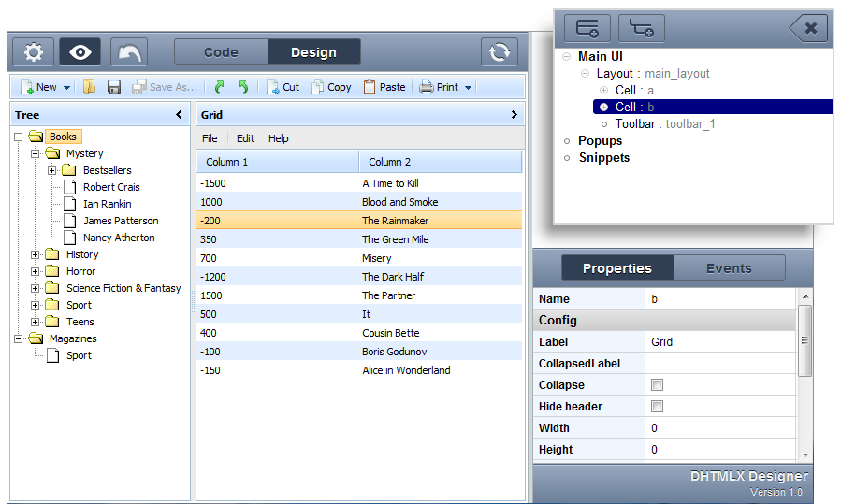Click the delete backspace icon in outline panel
The width and height of the screenshot is (841, 504).
[807, 28]
